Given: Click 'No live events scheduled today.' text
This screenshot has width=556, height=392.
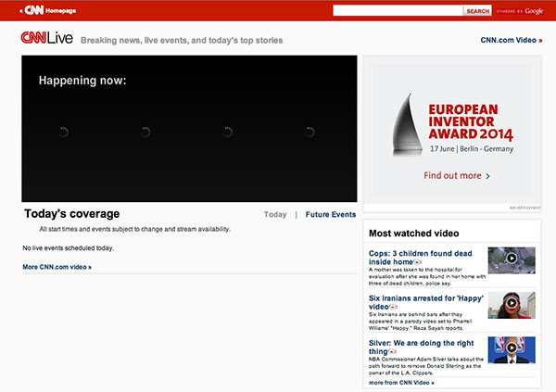Looking at the screenshot, I should pyautogui.click(x=68, y=248).
